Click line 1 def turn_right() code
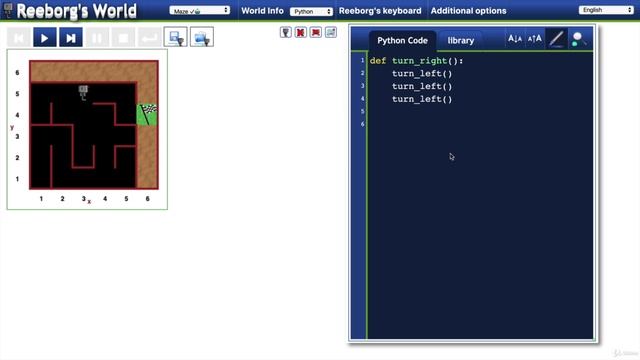The image size is (640, 360). tap(416, 61)
